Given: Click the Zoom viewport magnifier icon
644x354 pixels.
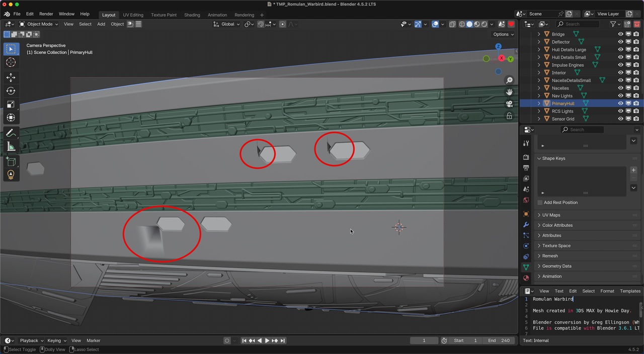Looking at the screenshot, I should tap(509, 80).
